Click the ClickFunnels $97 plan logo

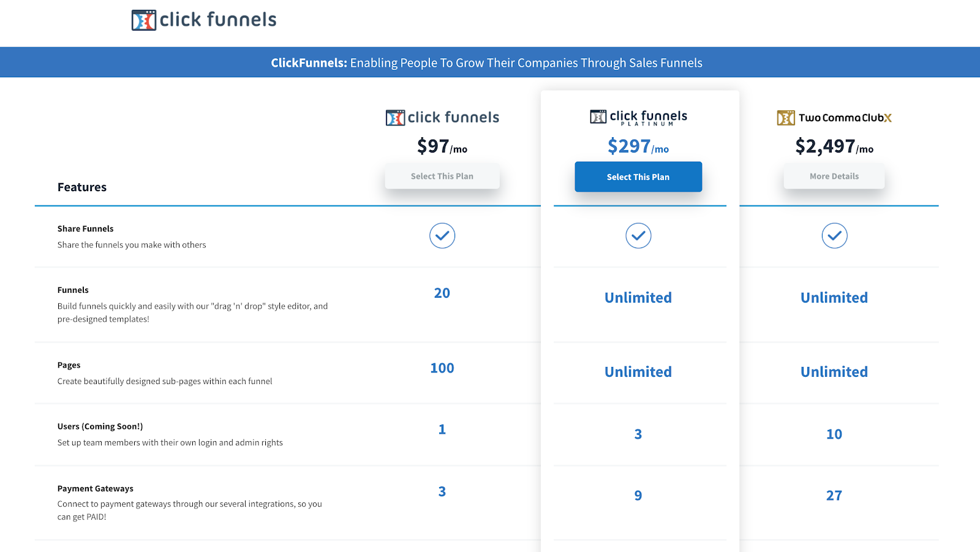(x=442, y=117)
